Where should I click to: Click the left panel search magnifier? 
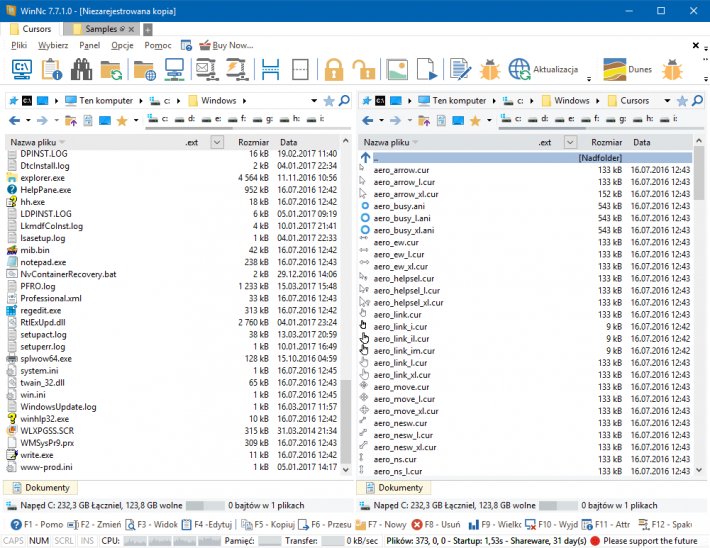[x=345, y=101]
